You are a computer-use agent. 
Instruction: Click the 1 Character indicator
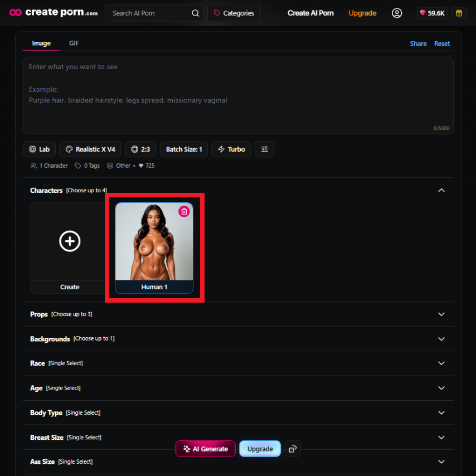click(x=49, y=166)
